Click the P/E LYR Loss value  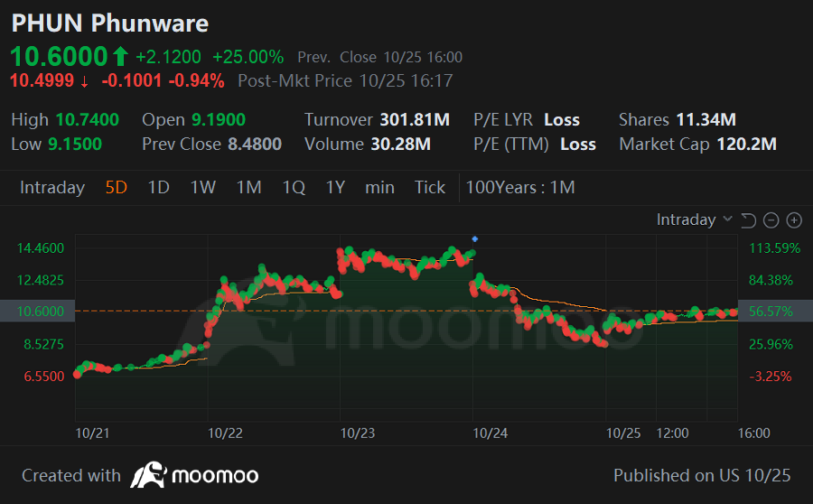562,120
